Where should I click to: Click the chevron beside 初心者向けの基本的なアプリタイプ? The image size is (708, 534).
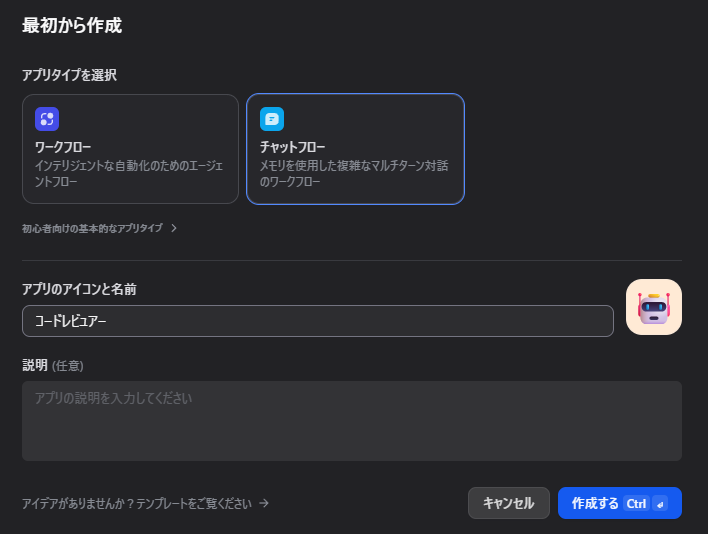[x=174, y=228]
